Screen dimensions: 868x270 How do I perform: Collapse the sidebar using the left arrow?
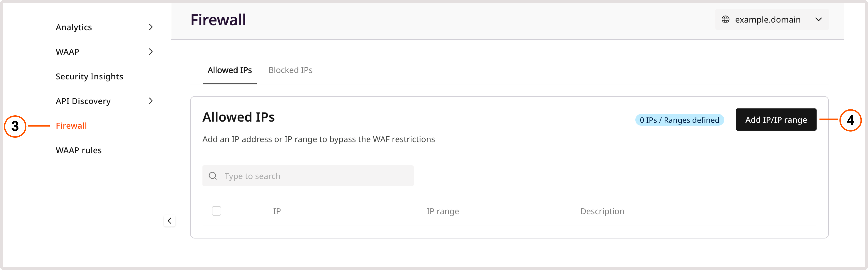[x=170, y=221]
